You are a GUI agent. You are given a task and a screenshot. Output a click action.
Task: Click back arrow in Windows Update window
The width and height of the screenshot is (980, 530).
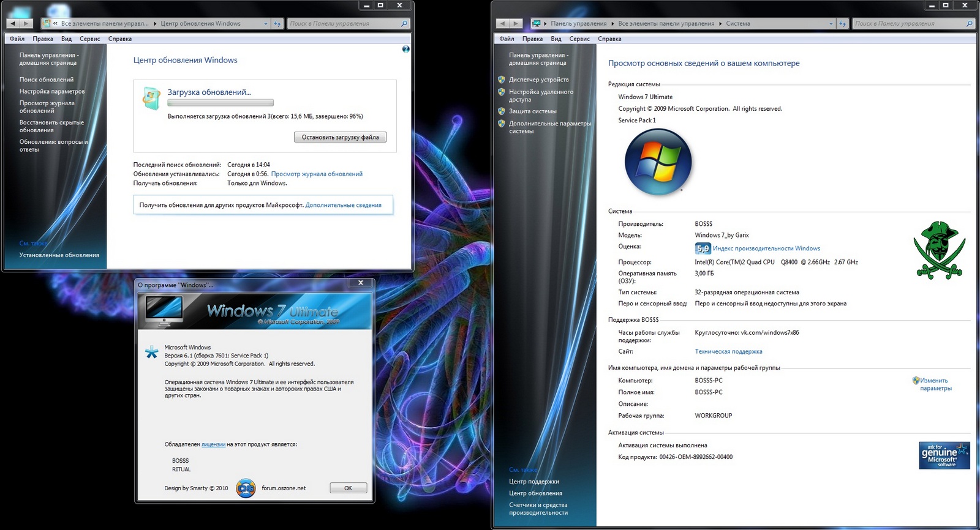click(x=13, y=23)
